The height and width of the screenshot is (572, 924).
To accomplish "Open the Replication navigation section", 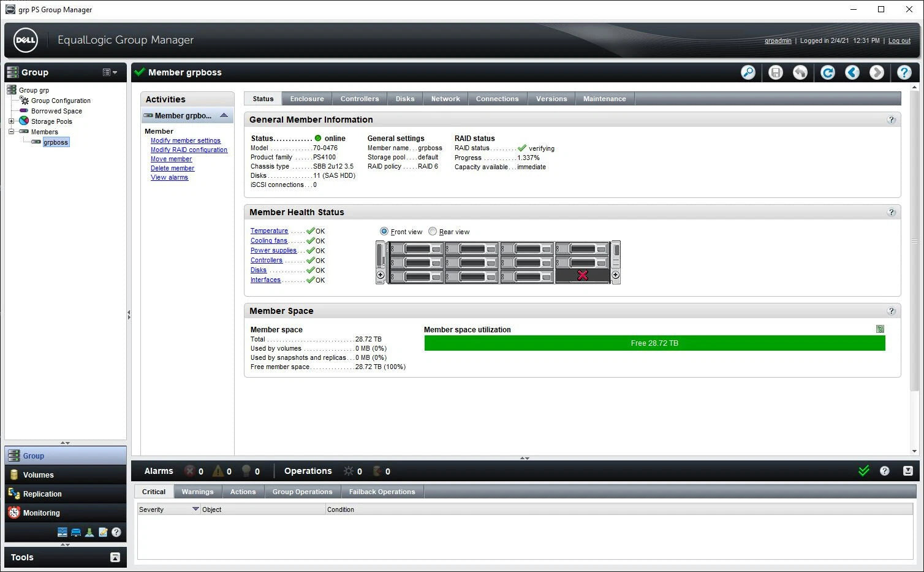I will (66, 494).
